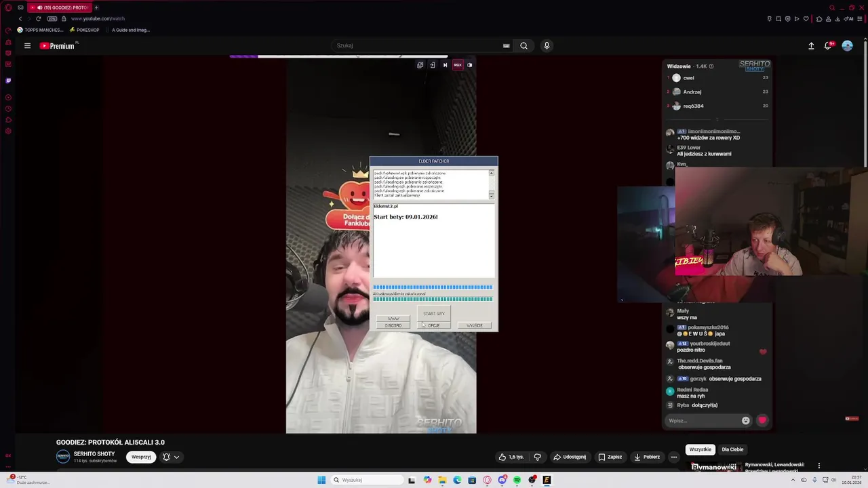
Task: Go back in the browser
Action: click(x=20, y=18)
